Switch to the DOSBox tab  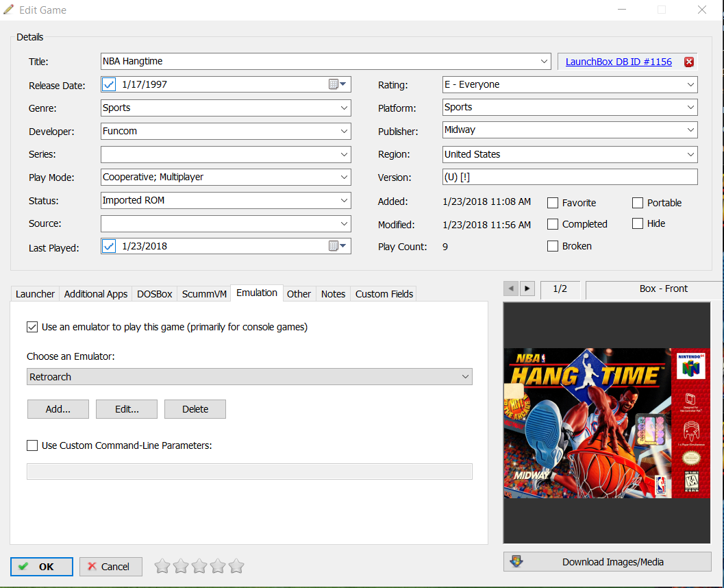point(155,294)
